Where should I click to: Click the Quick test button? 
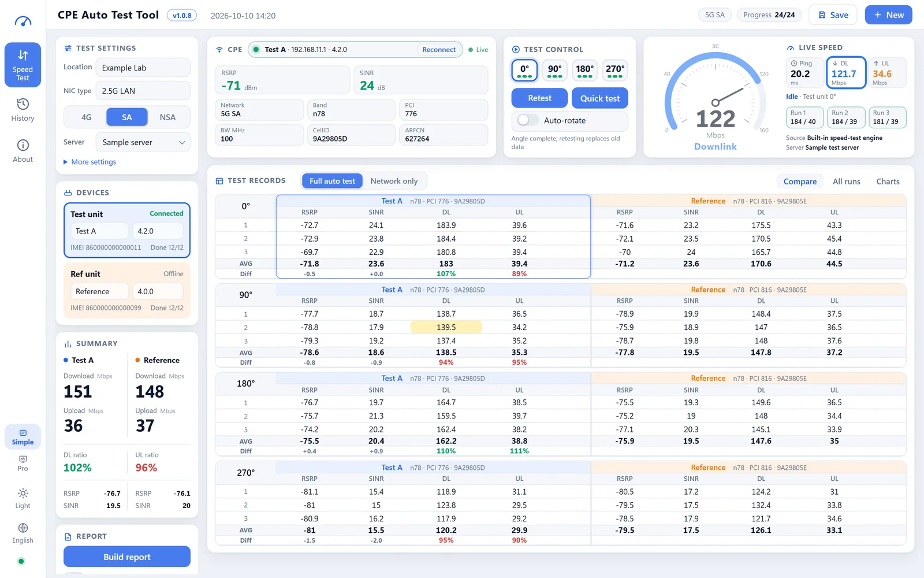[x=599, y=98]
